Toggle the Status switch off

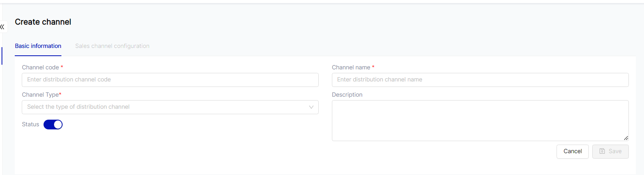53,124
